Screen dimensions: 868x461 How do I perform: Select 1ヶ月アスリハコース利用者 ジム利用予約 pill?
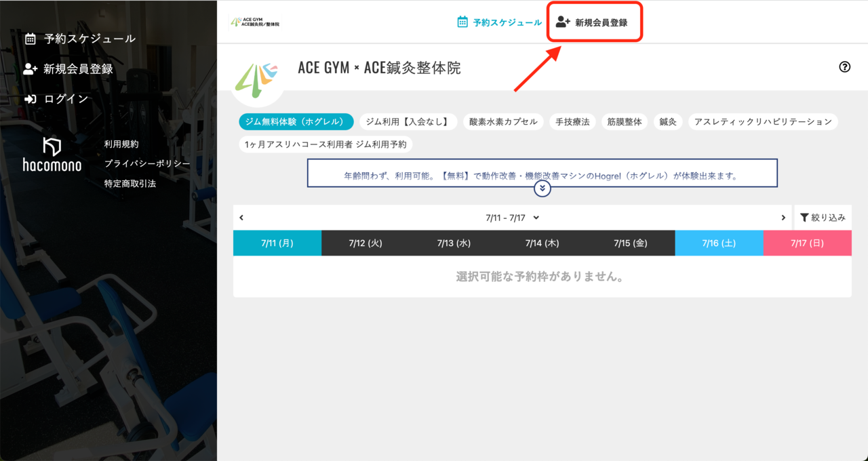click(325, 144)
